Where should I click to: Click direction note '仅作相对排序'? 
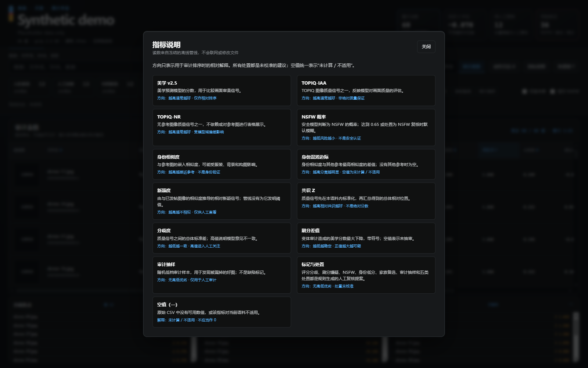(205, 98)
